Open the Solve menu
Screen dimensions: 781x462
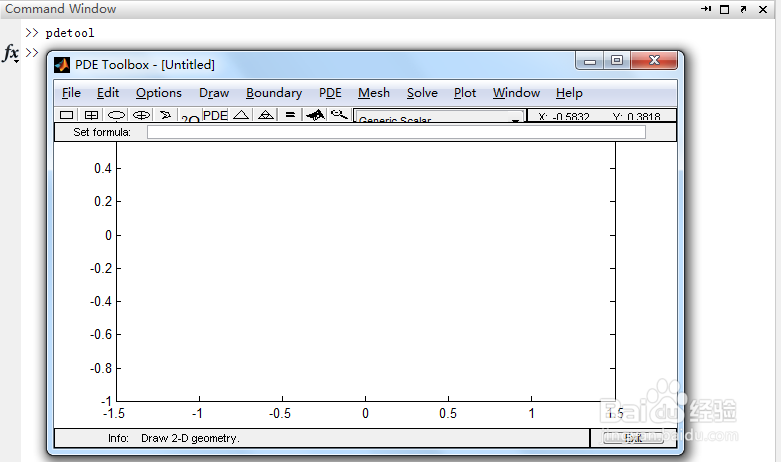pyautogui.click(x=422, y=93)
